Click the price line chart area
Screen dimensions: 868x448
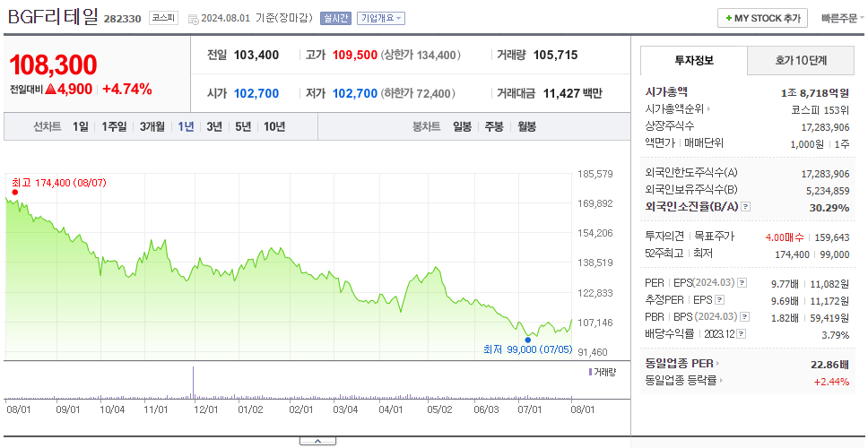[289, 267]
